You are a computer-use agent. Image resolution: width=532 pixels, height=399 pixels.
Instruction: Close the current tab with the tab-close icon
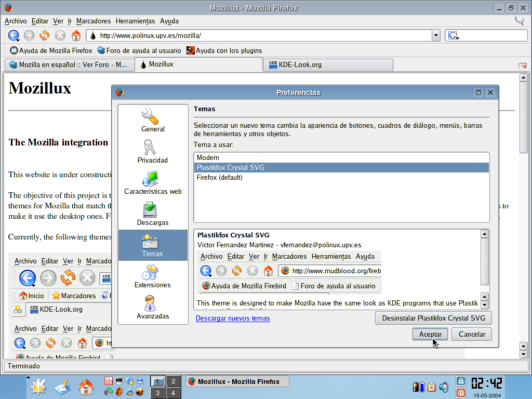coord(523,65)
